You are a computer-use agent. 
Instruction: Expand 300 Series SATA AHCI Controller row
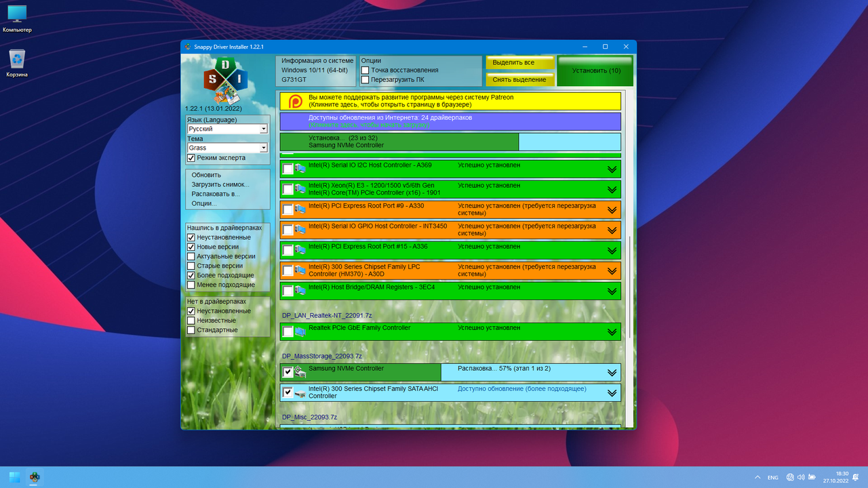click(x=612, y=393)
